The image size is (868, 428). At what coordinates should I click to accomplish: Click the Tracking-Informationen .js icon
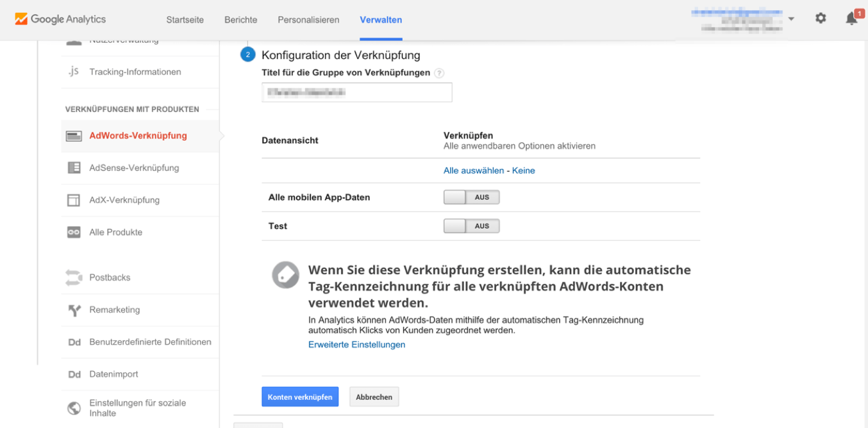click(74, 71)
